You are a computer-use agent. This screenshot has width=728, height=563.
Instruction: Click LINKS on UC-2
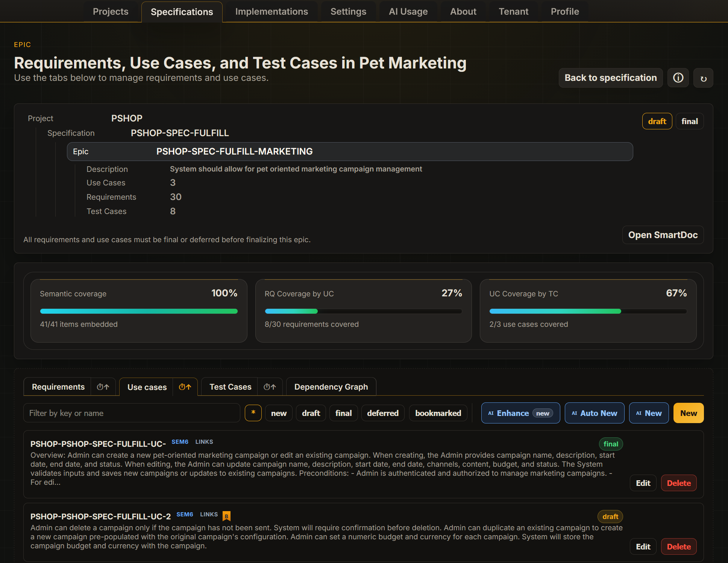(209, 514)
